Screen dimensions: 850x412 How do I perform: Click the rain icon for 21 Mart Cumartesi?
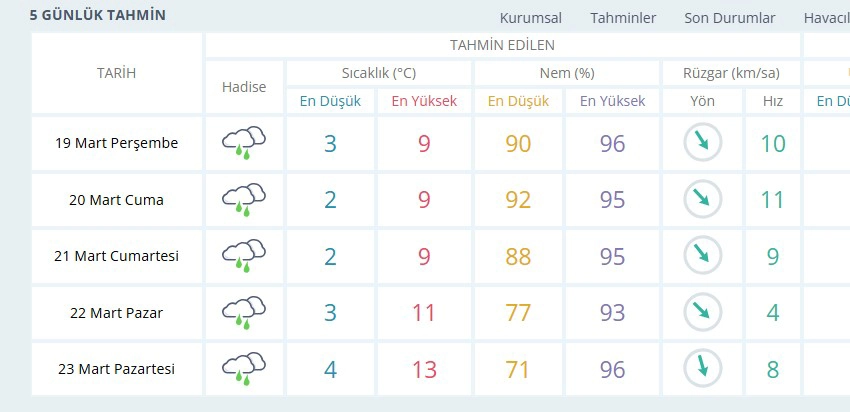[x=243, y=256]
